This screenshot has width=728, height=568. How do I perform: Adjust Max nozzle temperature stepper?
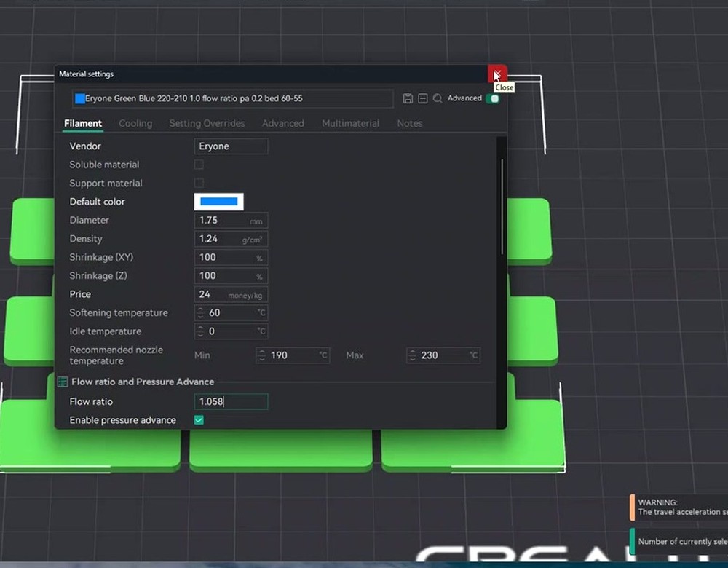pos(412,355)
